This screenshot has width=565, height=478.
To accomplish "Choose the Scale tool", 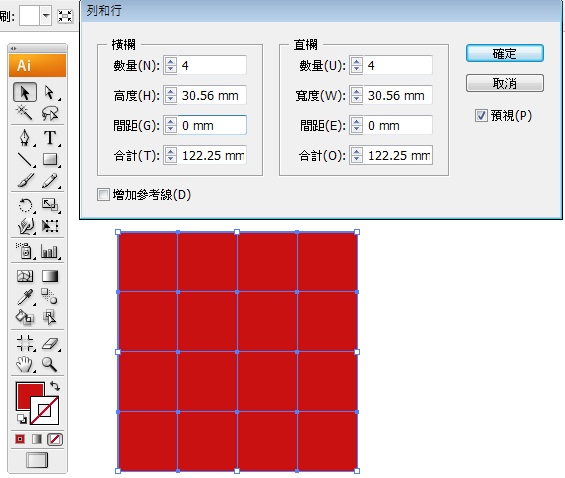I will (50, 205).
